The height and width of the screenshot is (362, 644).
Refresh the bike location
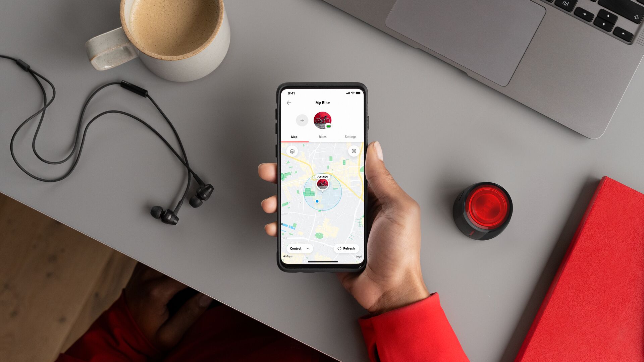click(x=346, y=248)
